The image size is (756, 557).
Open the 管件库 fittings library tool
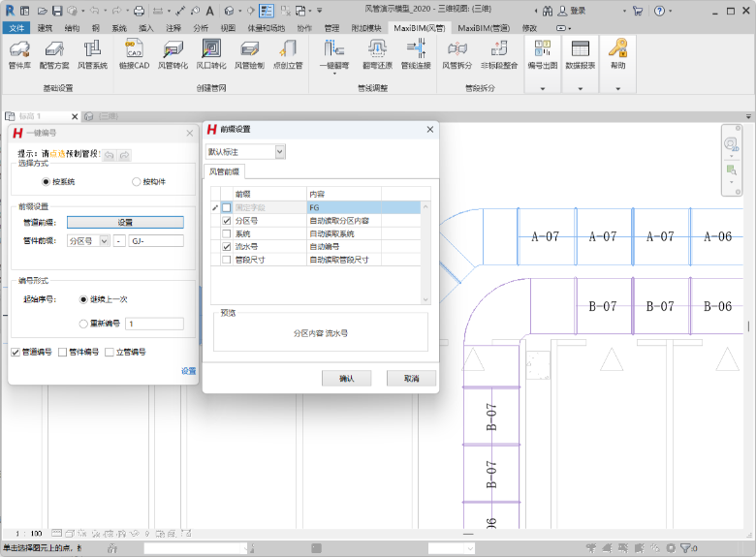(x=20, y=52)
